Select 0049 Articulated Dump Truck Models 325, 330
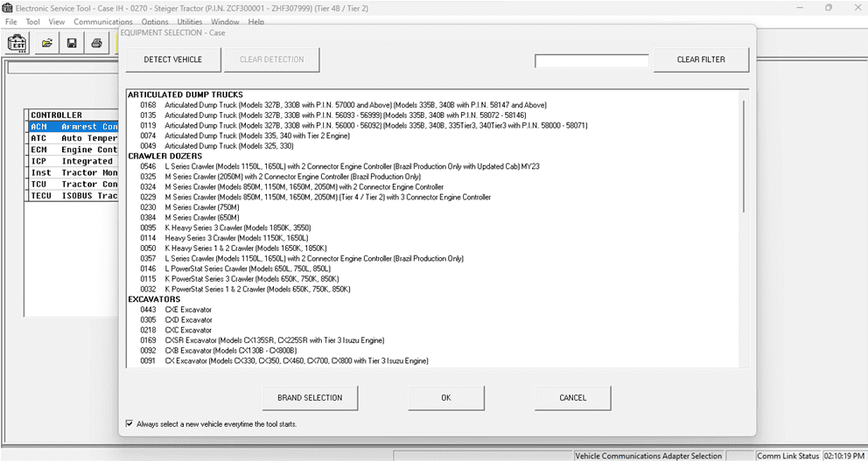 pos(216,146)
